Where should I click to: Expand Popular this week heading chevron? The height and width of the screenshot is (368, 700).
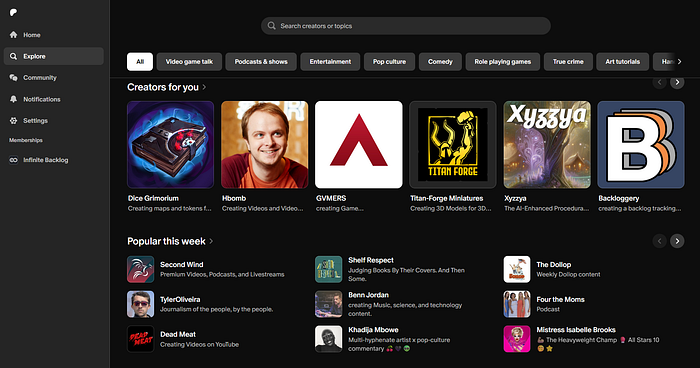click(x=211, y=241)
